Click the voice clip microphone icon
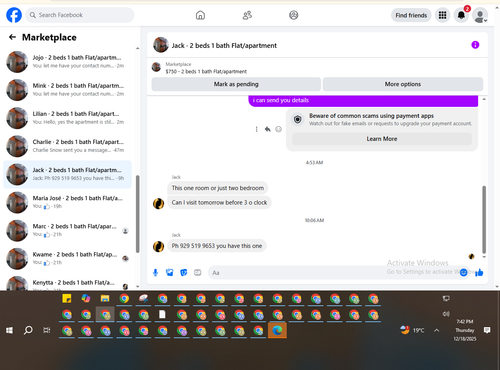The width and height of the screenshot is (500, 370). point(155,273)
